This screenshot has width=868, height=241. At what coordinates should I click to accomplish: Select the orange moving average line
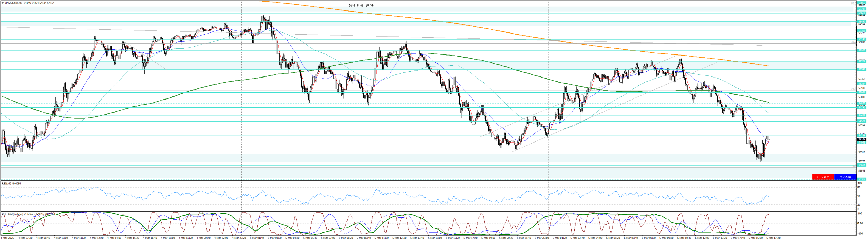point(441,21)
